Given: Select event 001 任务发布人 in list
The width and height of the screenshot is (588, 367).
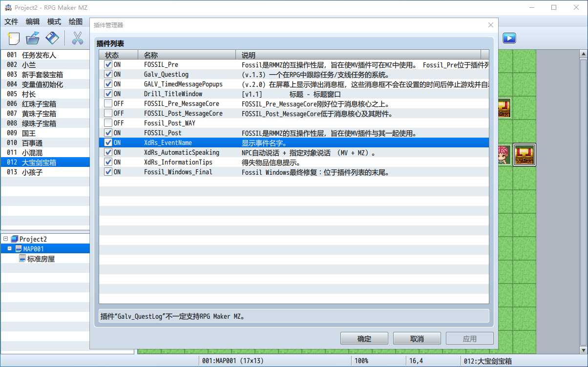Looking at the screenshot, I should coord(45,55).
